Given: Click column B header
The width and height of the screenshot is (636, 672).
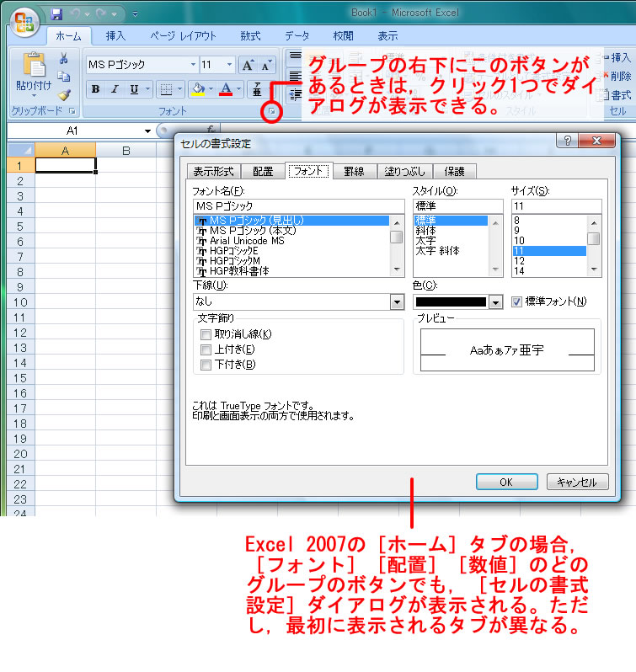Looking at the screenshot, I should 126,151.
